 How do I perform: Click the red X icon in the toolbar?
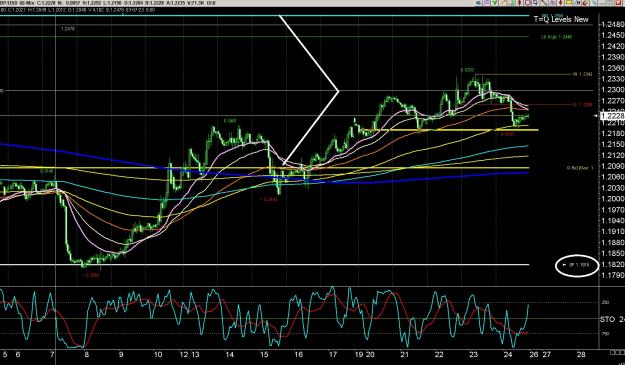coord(618,2)
